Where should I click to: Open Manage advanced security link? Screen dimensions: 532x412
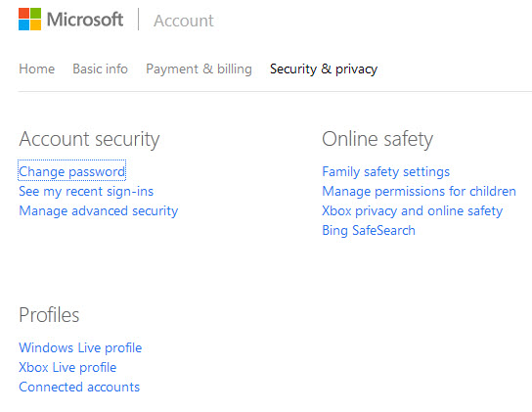pyautogui.click(x=99, y=211)
